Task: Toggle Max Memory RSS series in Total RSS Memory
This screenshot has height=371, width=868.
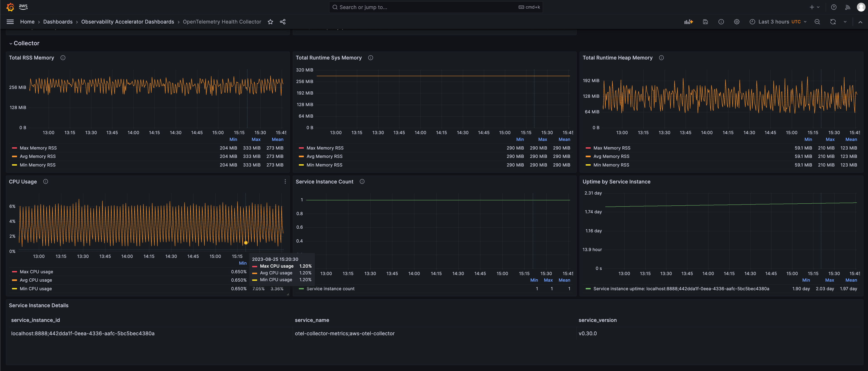Action: point(38,148)
